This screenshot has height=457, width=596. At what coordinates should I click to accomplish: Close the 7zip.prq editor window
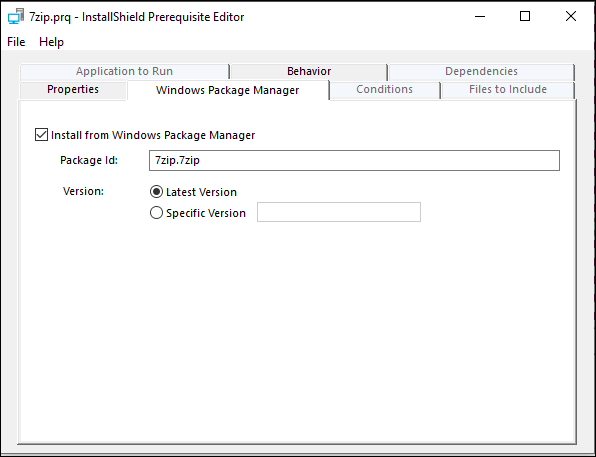[x=571, y=16]
